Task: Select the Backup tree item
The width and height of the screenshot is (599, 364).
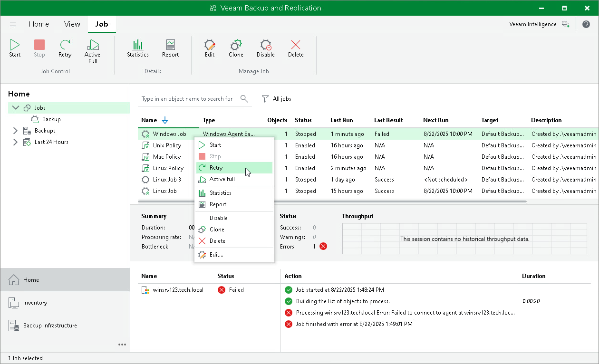Action: coord(46,119)
